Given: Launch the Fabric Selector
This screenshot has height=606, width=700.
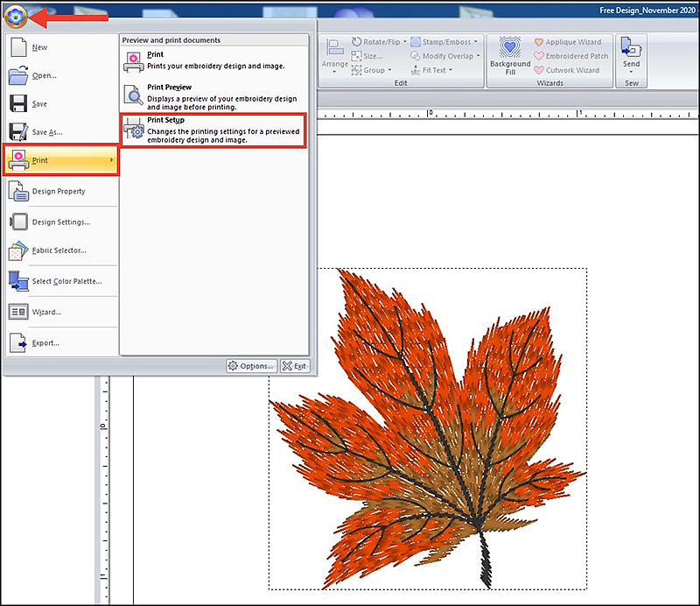Looking at the screenshot, I should (59, 250).
